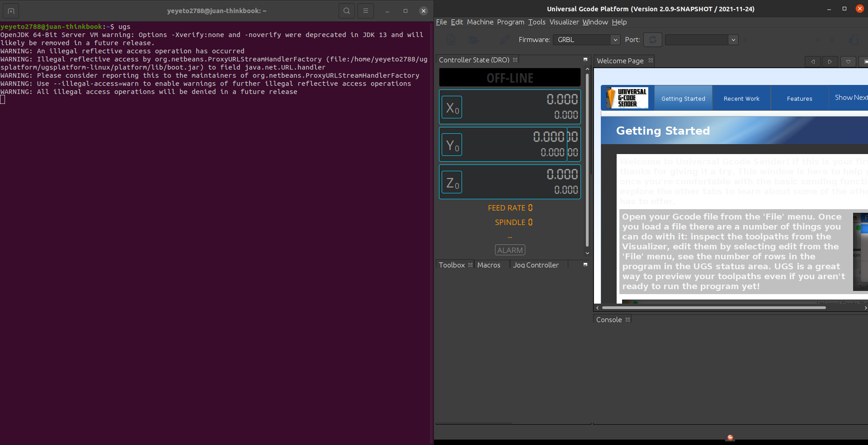Viewport: 868px width, 445px height.
Task: Open Features welcome section
Action: [799, 98]
